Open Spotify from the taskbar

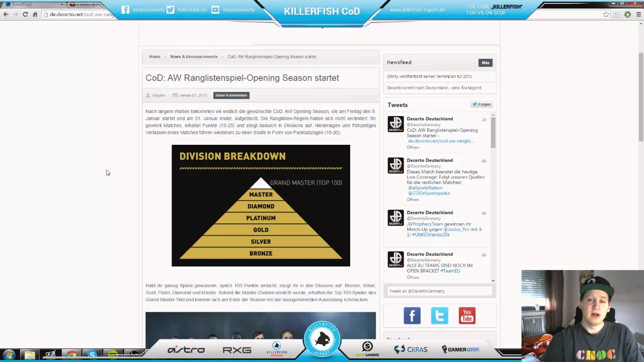113,355
